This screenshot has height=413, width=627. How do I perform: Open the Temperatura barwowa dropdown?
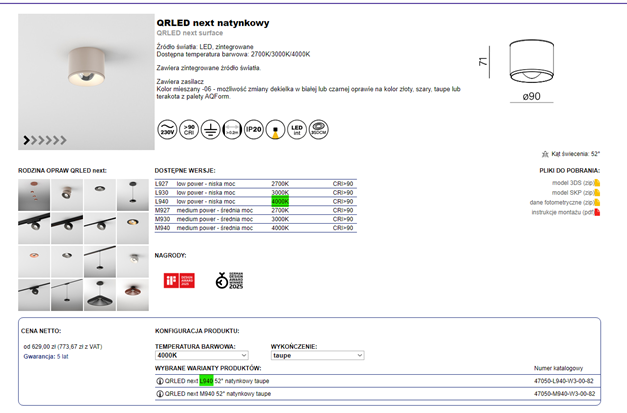pos(201,355)
